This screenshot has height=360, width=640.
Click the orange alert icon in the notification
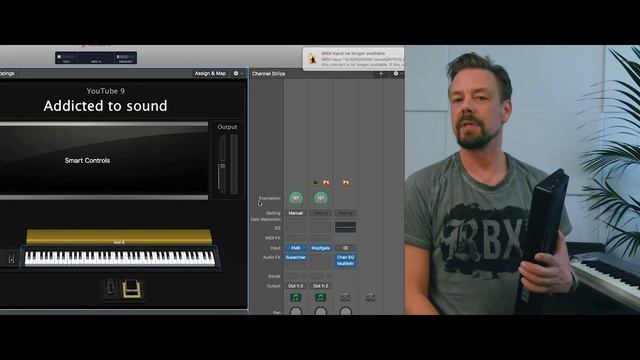(x=313, y=59)
